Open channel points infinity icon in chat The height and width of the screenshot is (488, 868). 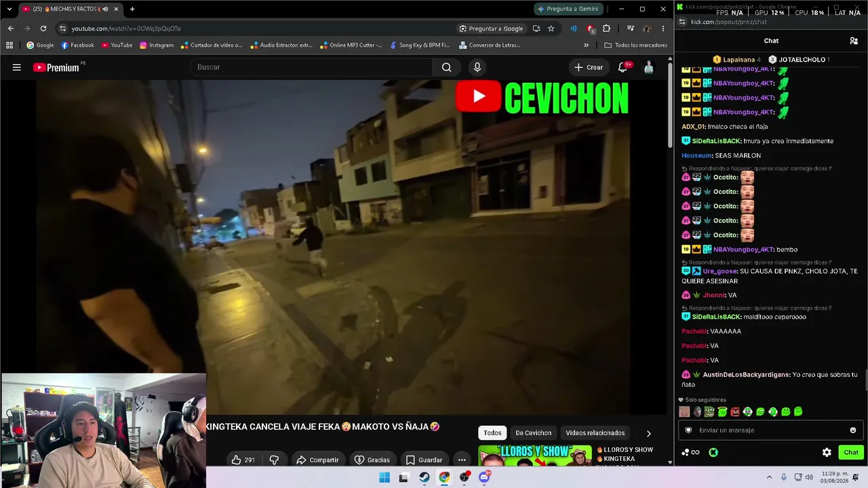click(690, 452)
